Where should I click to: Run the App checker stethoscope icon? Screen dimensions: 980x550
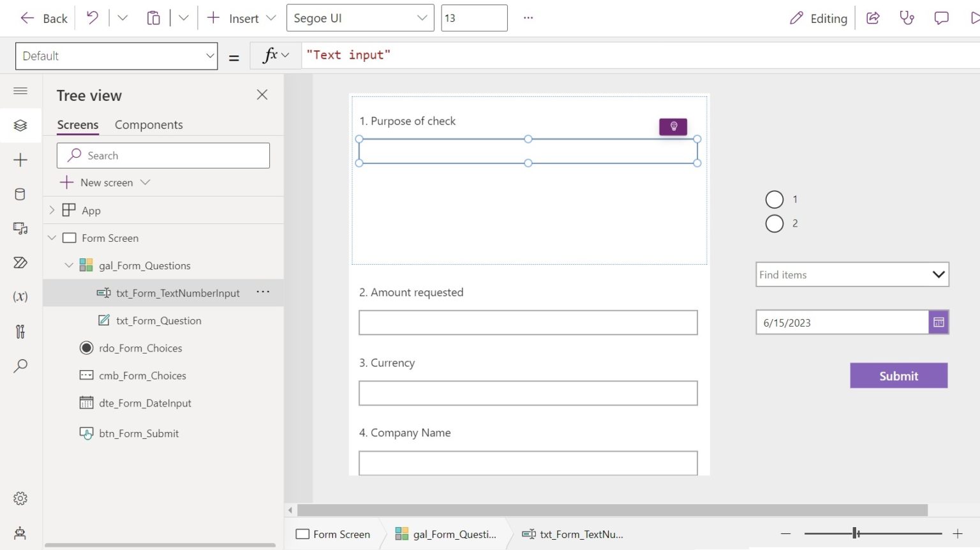point(907,18)
